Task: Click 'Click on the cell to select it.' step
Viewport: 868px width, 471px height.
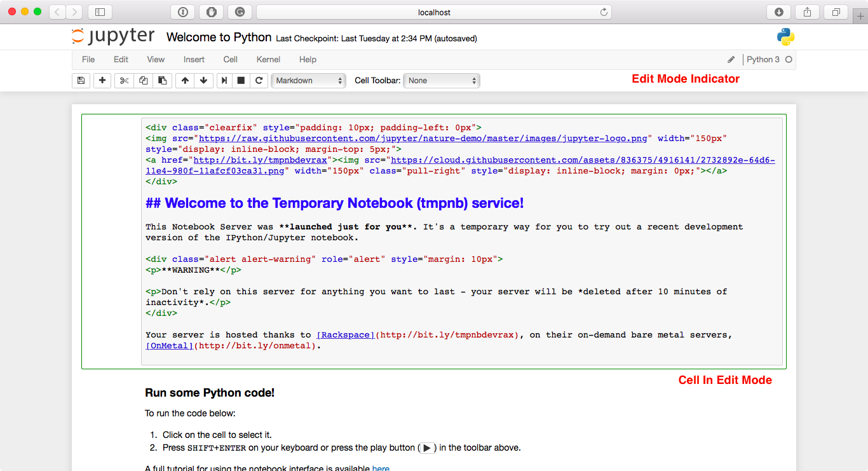Action: [217, 435]
